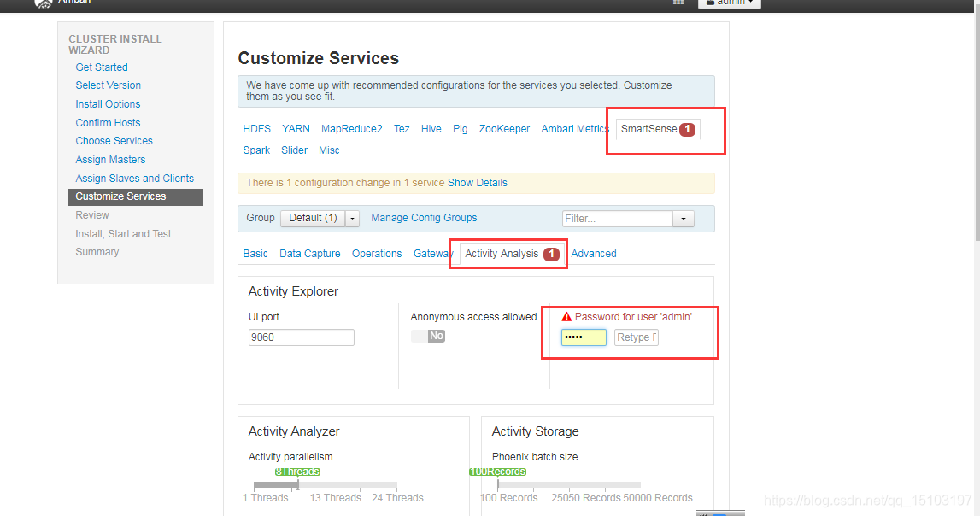This screenshot has width=980, height=516.
Task: Switch to the Hive service tab
Action: [431, 129]
